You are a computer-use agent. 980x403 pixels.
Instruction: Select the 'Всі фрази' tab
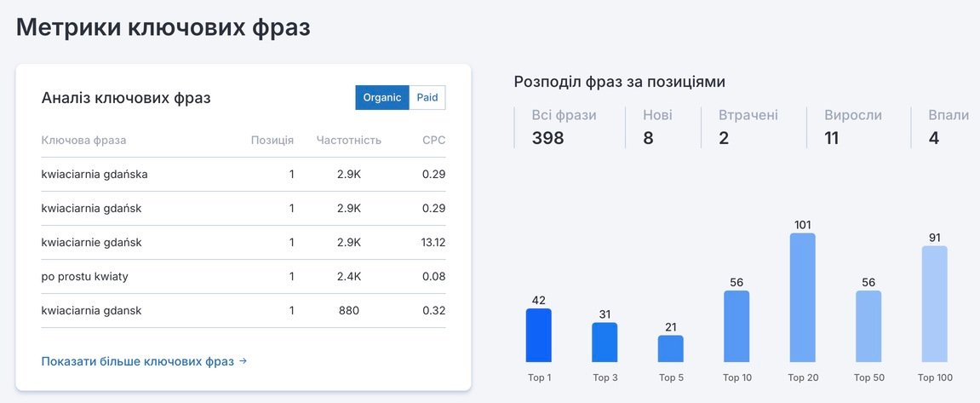[x=564, y=128]
